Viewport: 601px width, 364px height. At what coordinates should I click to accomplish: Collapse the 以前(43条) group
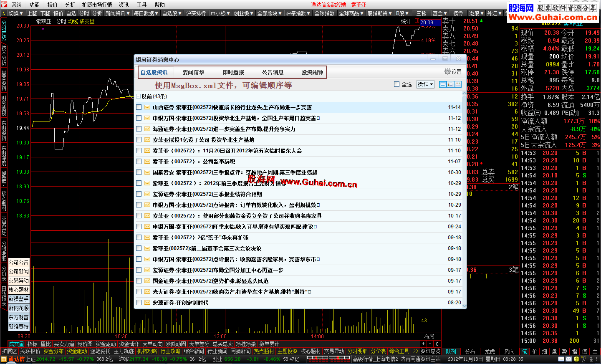[x=138, y=96]
